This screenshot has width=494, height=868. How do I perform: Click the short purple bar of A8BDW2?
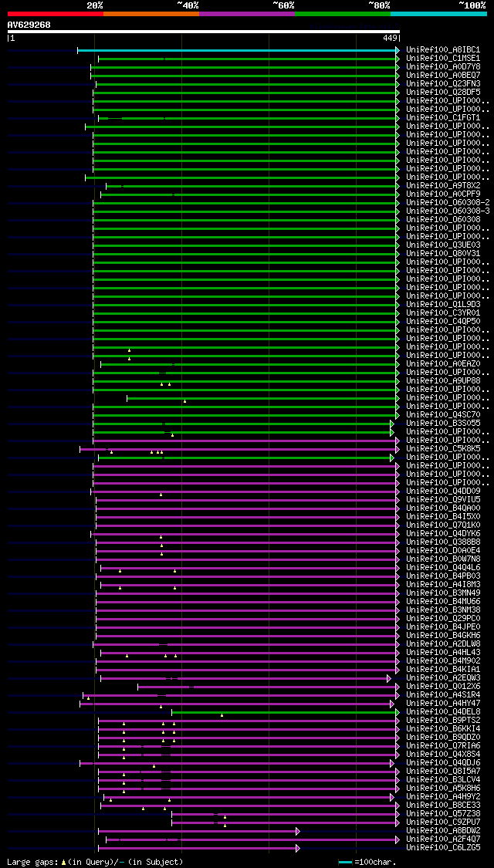[199, 832]
